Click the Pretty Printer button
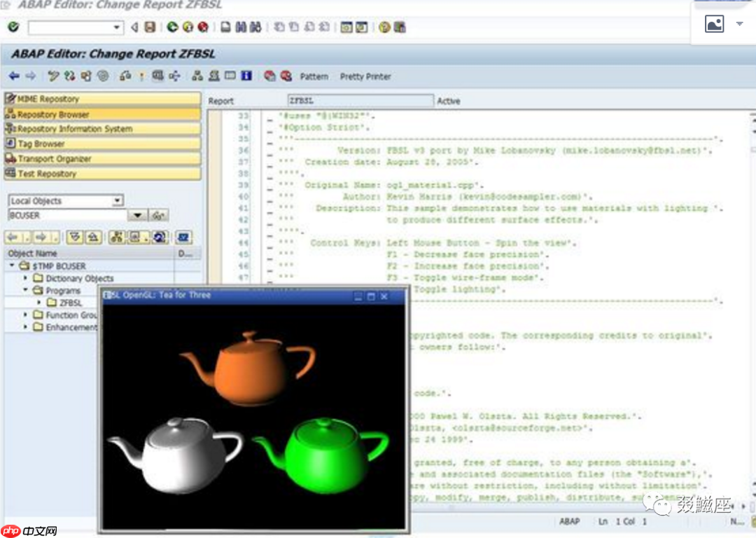Viewport: 756px width, 538px height. (365, 76)
